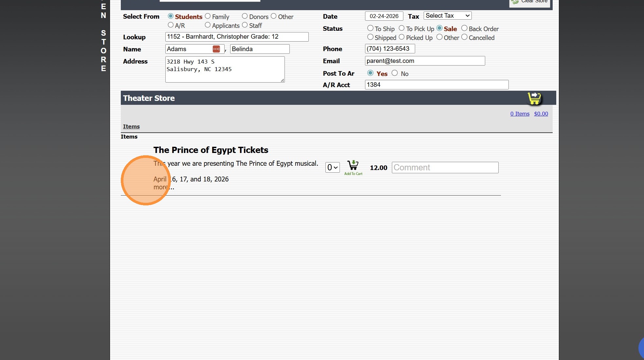
Task: Choose the To Ship status
Action: [370, 28]
